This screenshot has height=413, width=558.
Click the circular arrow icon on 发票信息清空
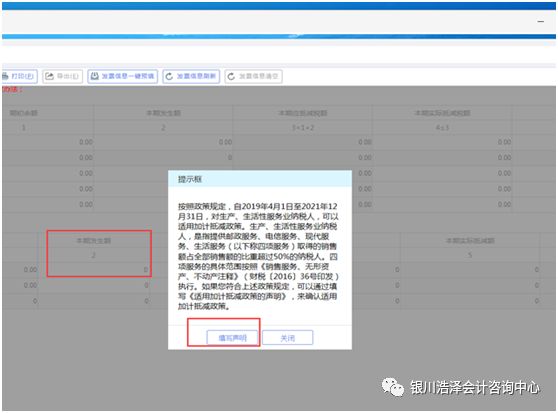[x=231, y=76]
